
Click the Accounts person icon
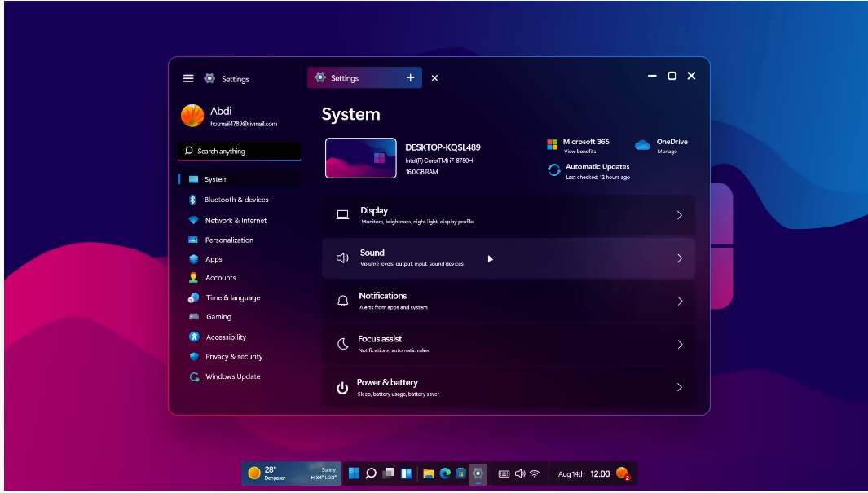click(193, 278)
